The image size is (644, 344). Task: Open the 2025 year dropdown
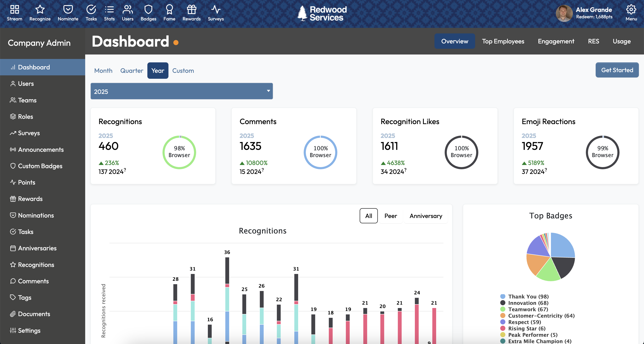click(x=181, y=92)
